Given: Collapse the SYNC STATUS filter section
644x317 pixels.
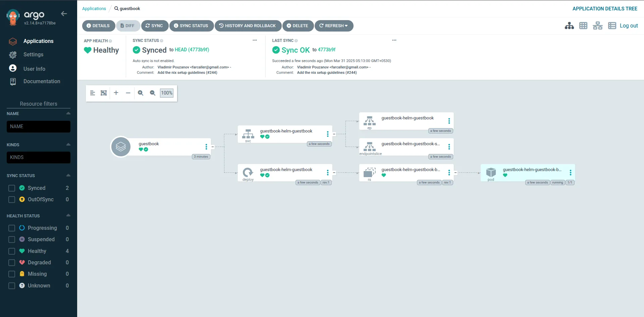Looking at the screenshot, I should coord(68,175).
